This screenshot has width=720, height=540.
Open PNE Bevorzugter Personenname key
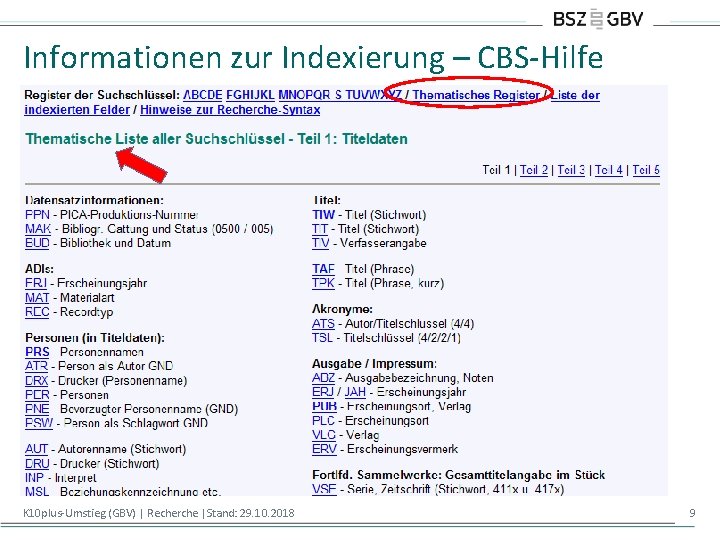coord(37,409)
